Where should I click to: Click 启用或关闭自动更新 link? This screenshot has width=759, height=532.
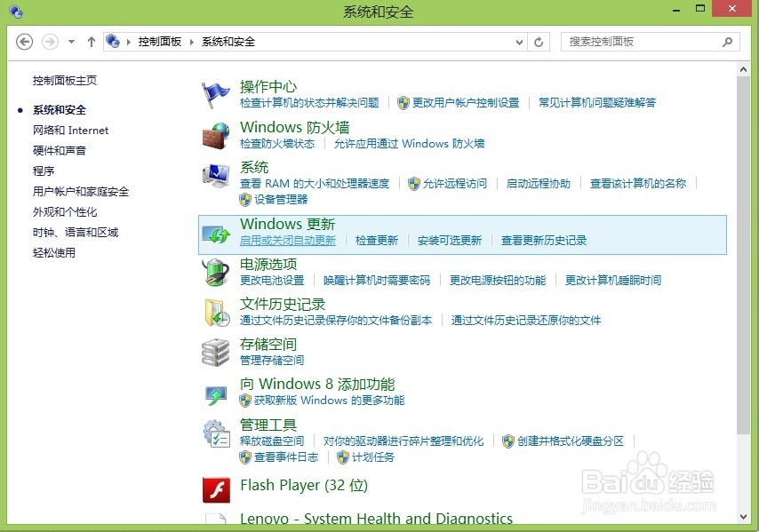(288, 241)
